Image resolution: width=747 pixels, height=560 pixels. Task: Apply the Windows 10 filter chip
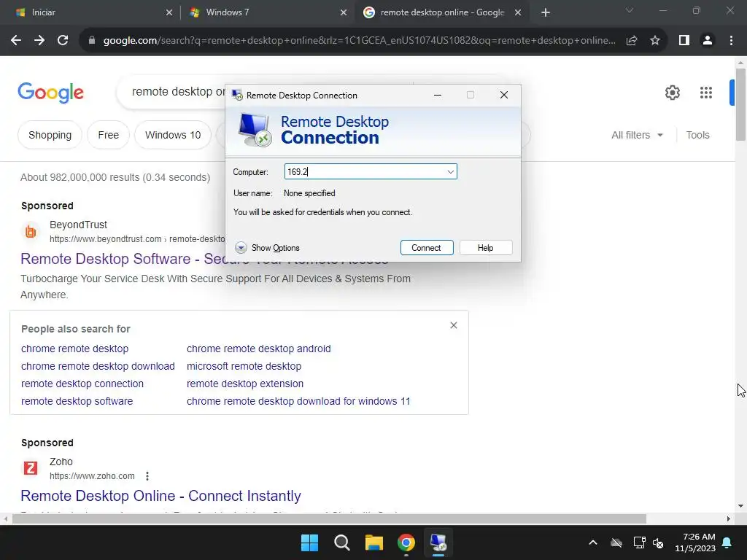[x=173, y=135]
